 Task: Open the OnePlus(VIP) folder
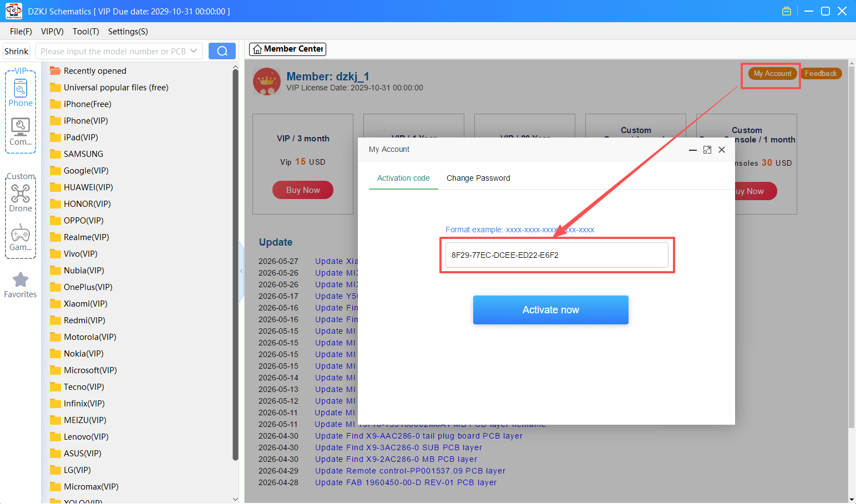pos(81,287)
